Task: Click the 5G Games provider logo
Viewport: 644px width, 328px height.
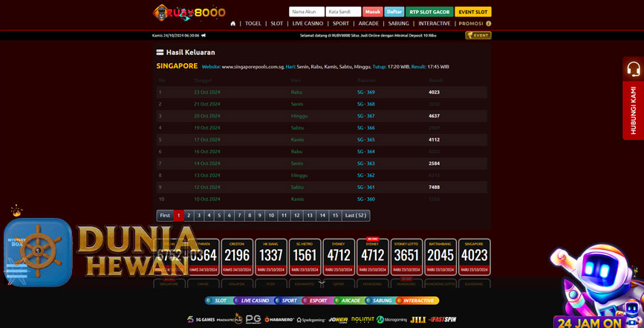Action: [x=201, y=319]
